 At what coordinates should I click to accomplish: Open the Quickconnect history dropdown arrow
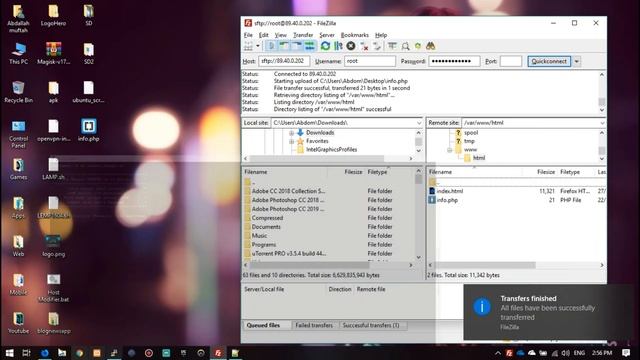(576, 61)
